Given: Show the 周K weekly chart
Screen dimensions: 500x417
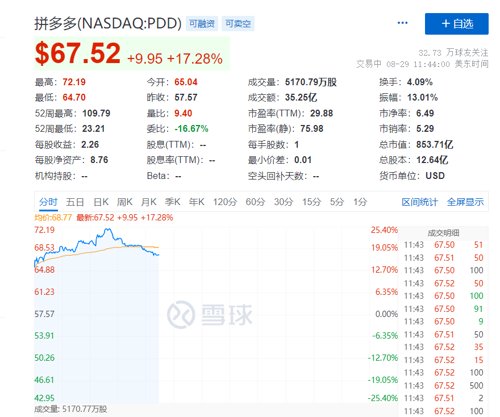Looking at the screenshot, I should 125,202.
